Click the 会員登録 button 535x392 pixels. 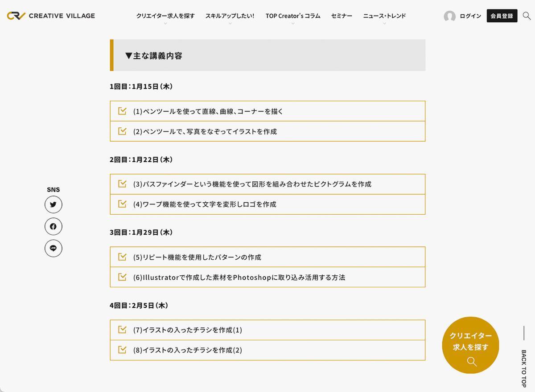[x=502, y=15]
